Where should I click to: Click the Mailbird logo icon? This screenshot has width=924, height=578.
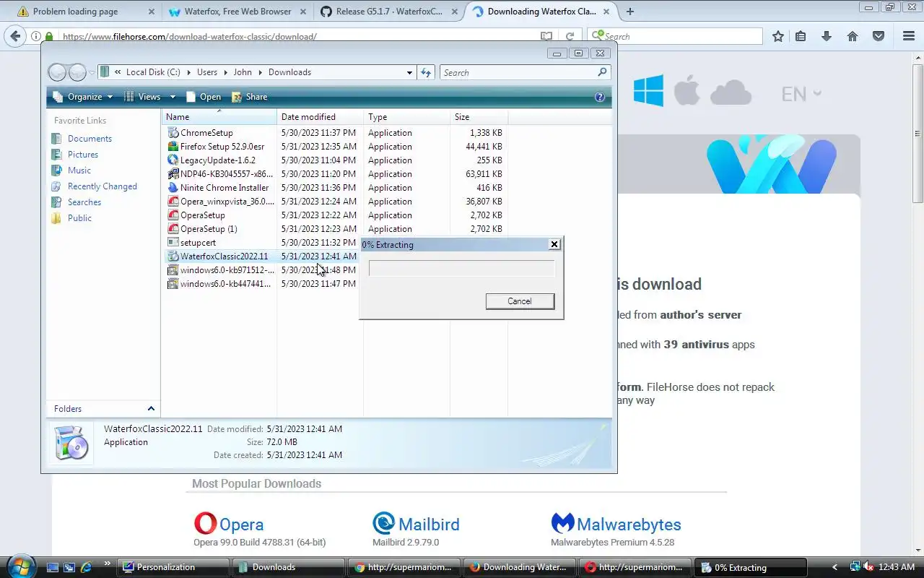pyautogui.click(x=384, y=523)
